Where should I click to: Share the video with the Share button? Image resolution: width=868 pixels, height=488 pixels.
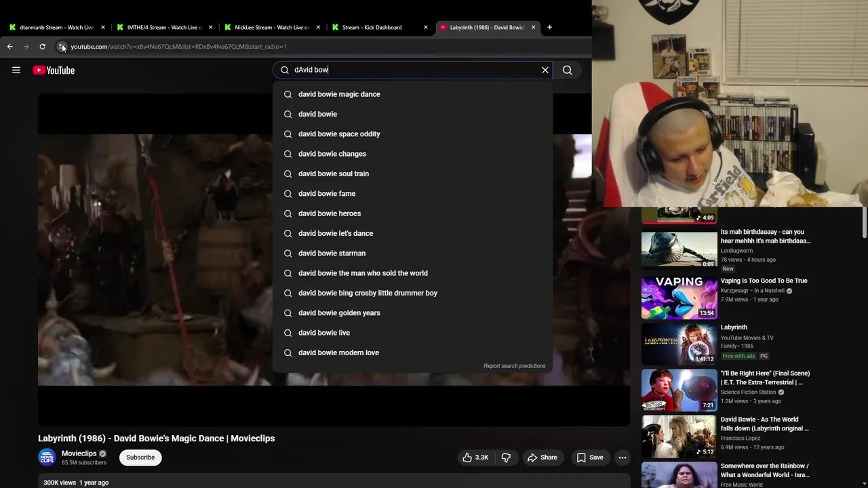click(542, 457)
